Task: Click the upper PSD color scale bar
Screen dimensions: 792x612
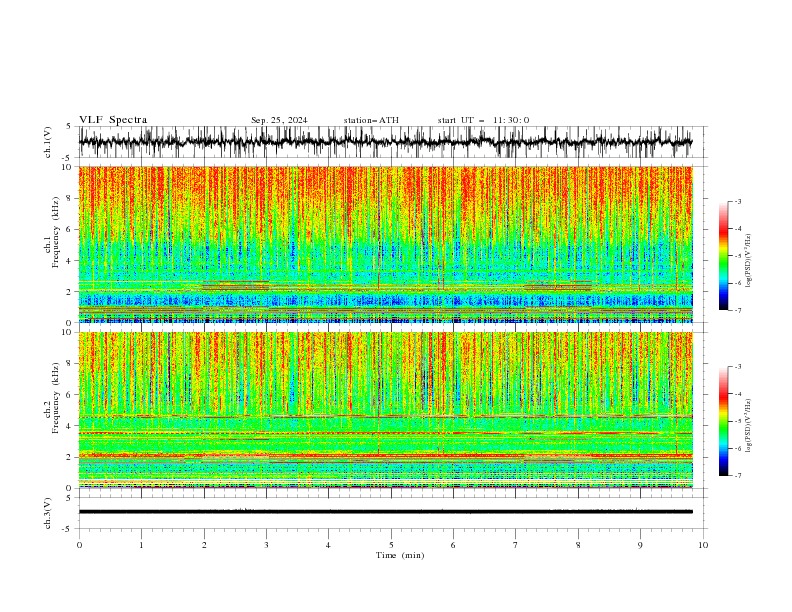Action: coord(724,256)
